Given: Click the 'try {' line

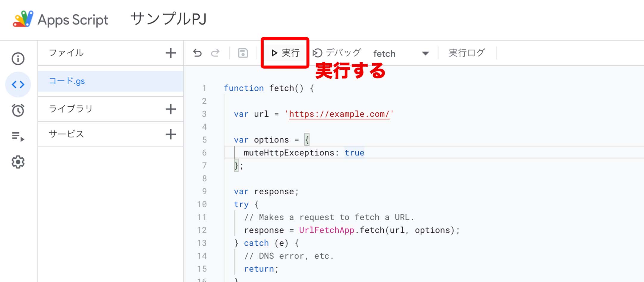Looking at the screenshot, I should 246,204.
